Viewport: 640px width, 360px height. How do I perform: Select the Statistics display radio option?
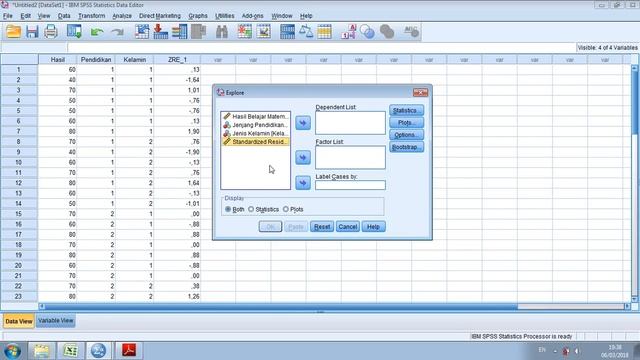click(251, 209)
